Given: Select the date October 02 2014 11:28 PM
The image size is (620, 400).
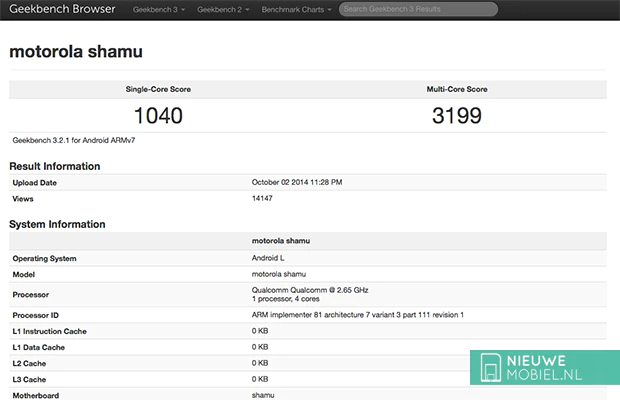Looking at the screenshot, I should [x=297, y=182].
